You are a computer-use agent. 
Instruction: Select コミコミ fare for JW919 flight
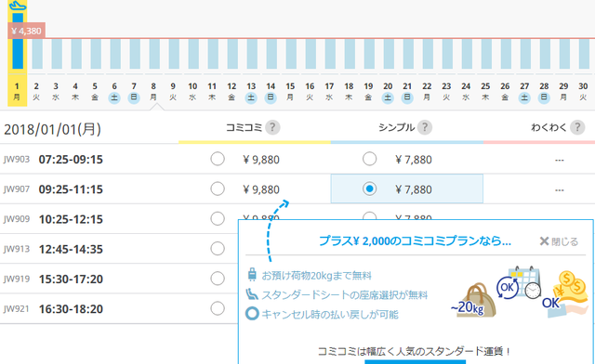[218, 279]
